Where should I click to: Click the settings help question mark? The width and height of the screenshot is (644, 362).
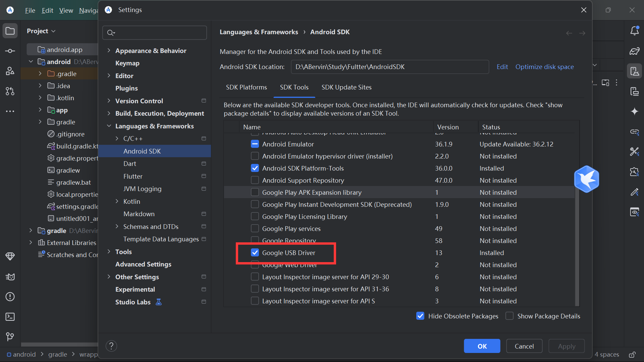pyautogui.click(x=111, y=346)
